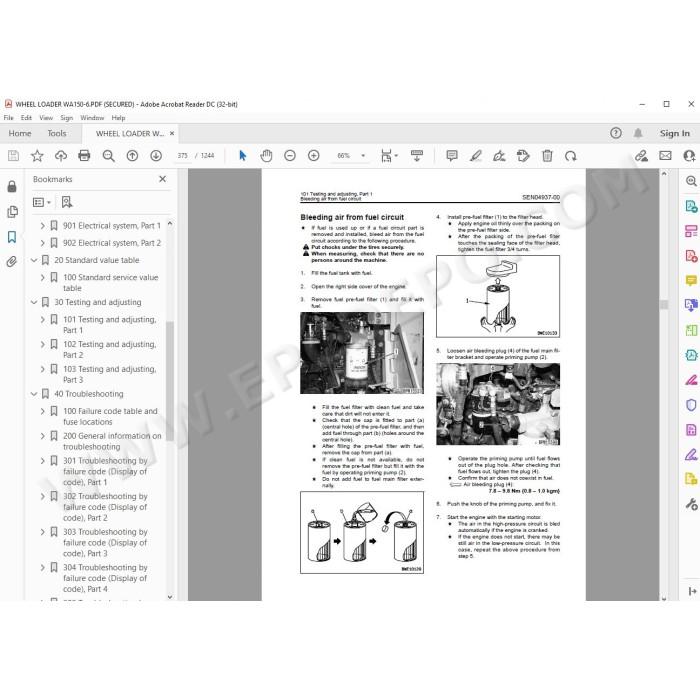Add file to starred with star icon
700x700 pixels.
[x=37, y=155]
